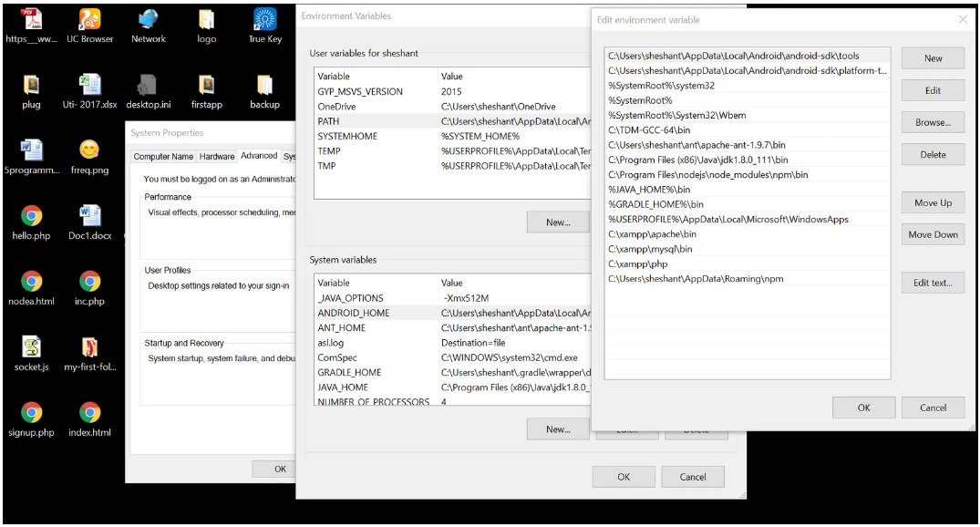Click the True Key desktop icon

pos(264,20)
